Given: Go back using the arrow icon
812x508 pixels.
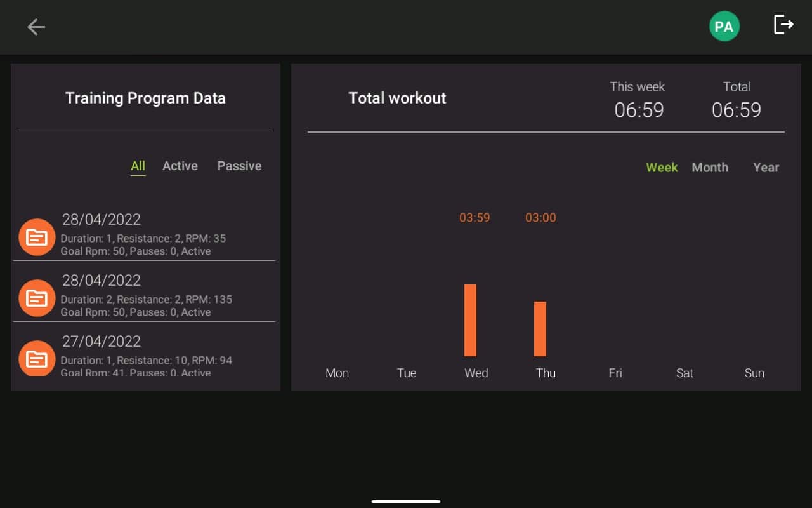Looking at the screenshot, I should click(x=36, y=27).
